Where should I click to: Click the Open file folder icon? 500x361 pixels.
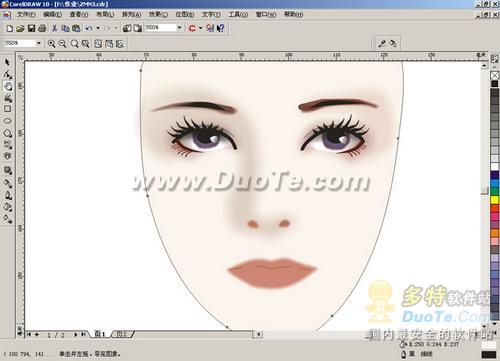pyautogui.click(x=20, y=28)
